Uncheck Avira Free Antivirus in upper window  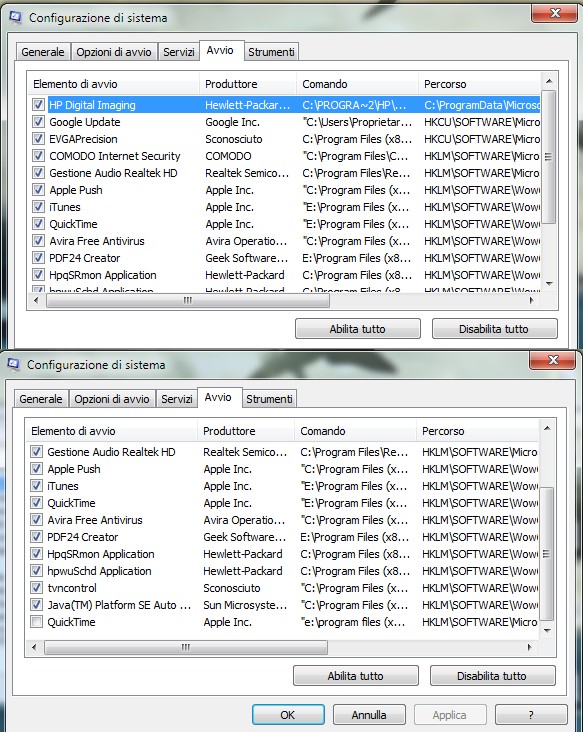coord(38,241)
